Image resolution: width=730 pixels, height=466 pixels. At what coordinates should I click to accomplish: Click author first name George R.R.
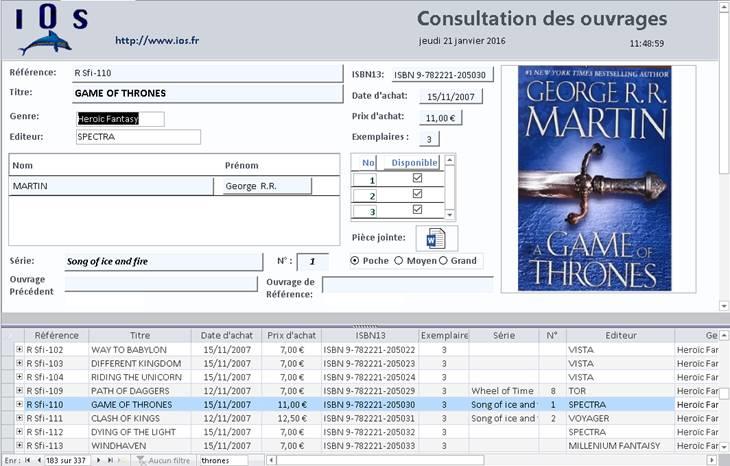[x=267, y=186]
